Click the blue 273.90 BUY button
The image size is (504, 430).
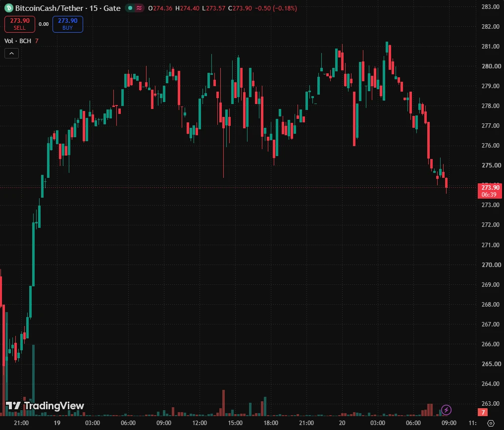67,24
